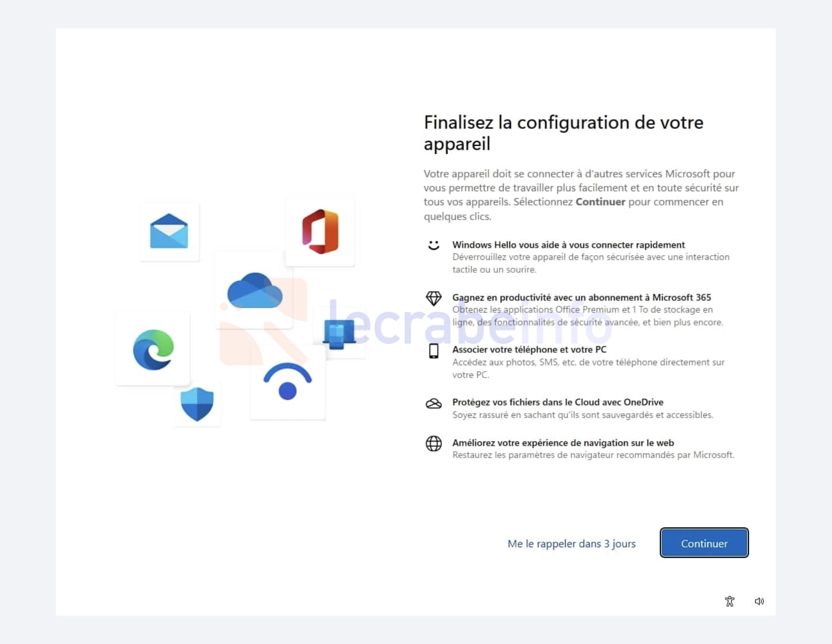
Task: Choose Me le rappeler dans 3 jours
Action: pos(571,544)
